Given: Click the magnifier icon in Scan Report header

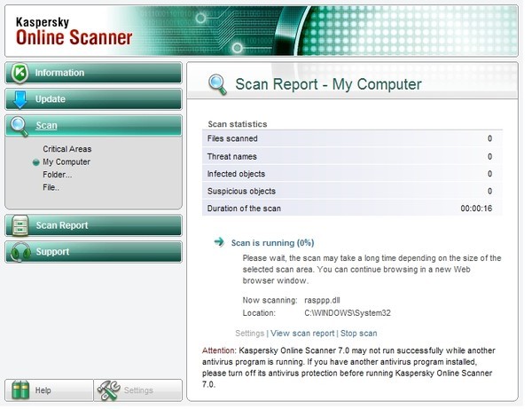Looking at the screenshot, I should [217, 84].
